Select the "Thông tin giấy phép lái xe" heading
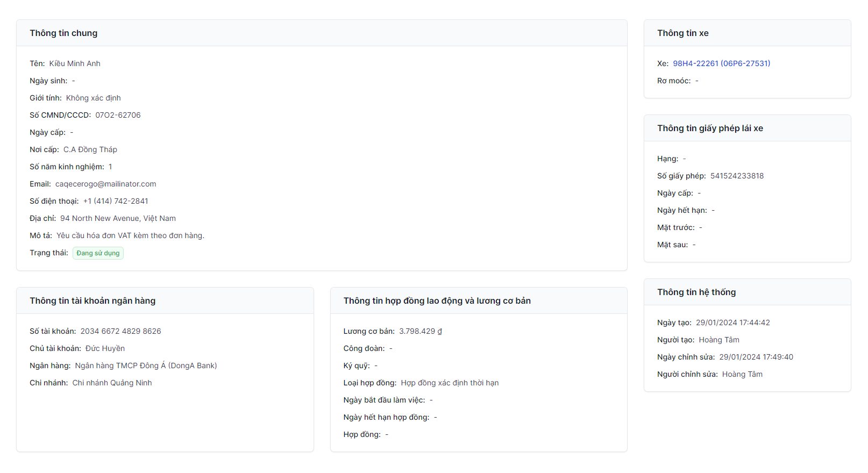Screen dimensions: 868x473 point(710,128)
